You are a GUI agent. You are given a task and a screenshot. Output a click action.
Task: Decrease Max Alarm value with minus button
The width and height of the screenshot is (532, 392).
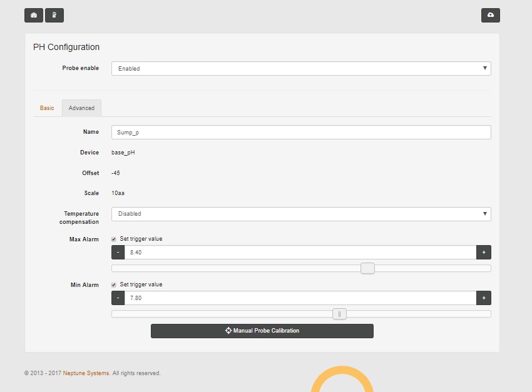[118, 253]
